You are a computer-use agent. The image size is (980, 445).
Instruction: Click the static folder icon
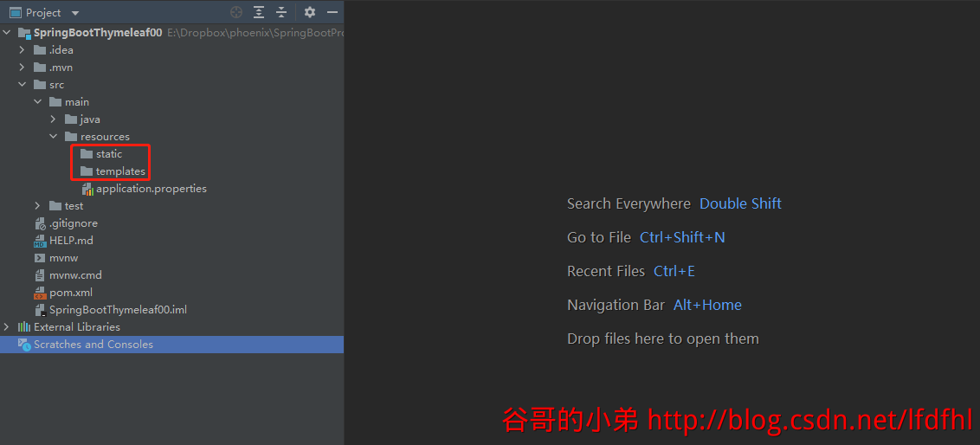click(87, 154)
